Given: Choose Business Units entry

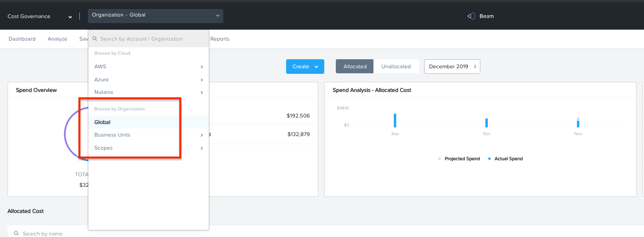Looking at the screenshot, I should 149,135.
